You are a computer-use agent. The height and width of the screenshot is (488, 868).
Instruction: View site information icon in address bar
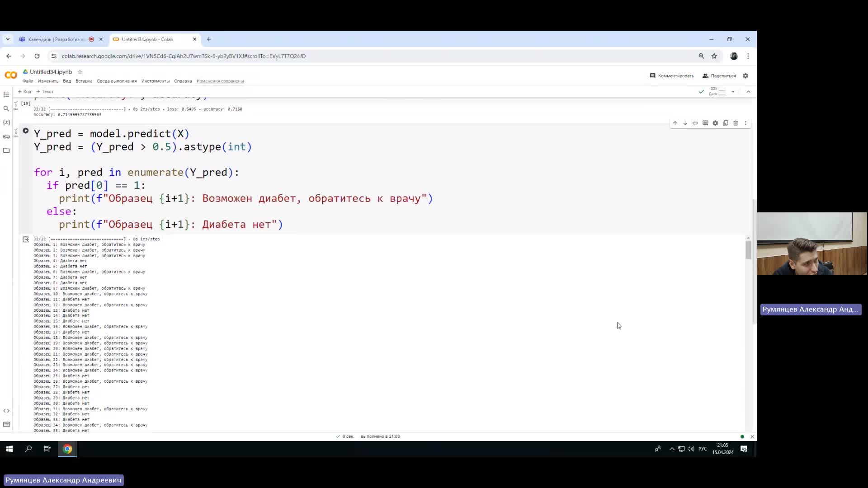tap(54, 56)
